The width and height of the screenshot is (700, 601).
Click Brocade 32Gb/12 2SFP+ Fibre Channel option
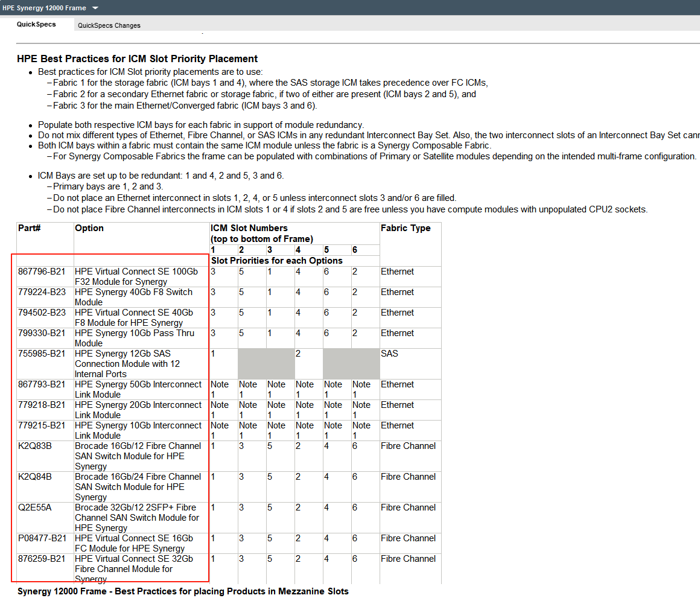(137, 518)
